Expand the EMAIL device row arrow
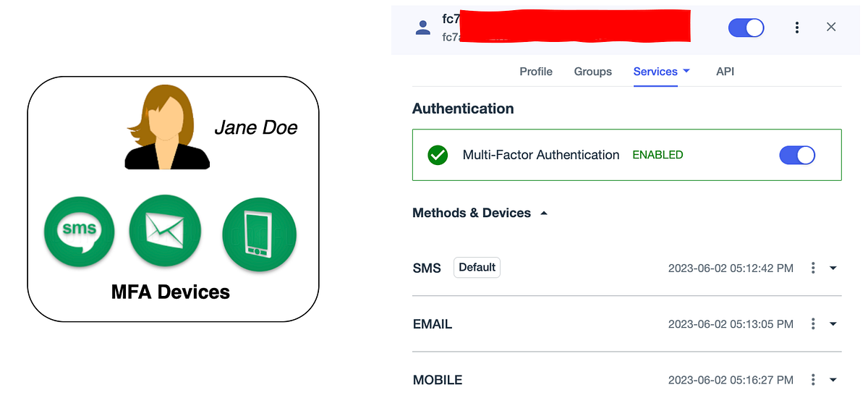Viewport: 868px width, 419px height. (x=833, y=323)
